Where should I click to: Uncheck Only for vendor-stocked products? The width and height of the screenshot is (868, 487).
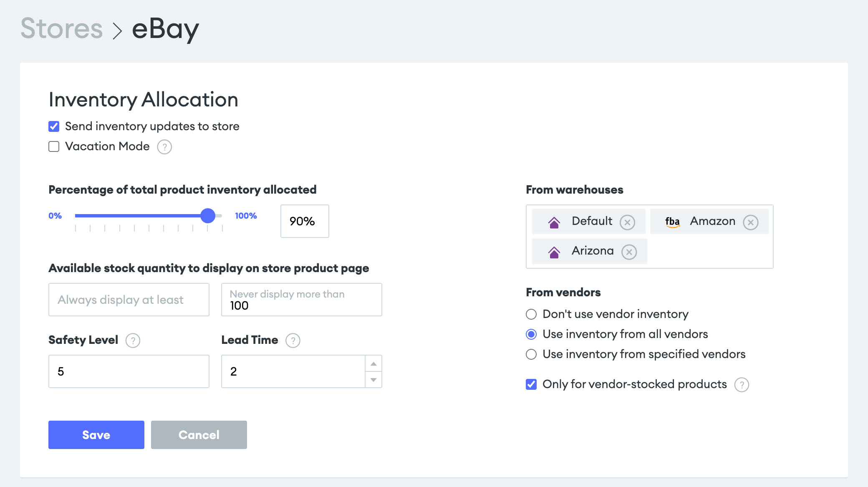[x=531, y=384]
